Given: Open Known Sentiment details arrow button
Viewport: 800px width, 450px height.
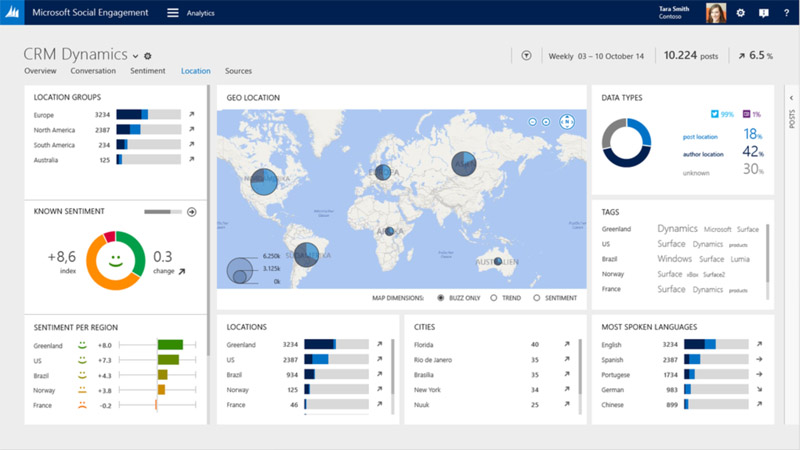Looking at the screenshot, I should [x=192, y=212].
